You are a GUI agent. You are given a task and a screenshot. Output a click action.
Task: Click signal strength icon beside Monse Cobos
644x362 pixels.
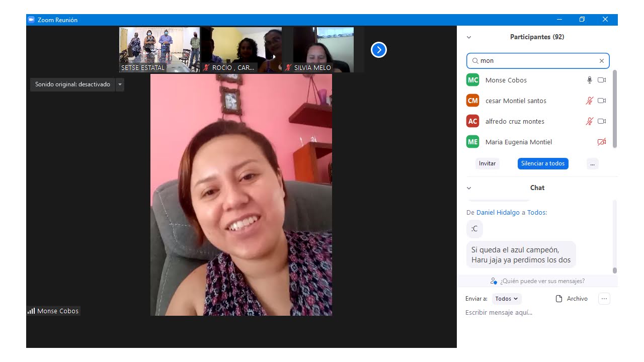(31, 311)
